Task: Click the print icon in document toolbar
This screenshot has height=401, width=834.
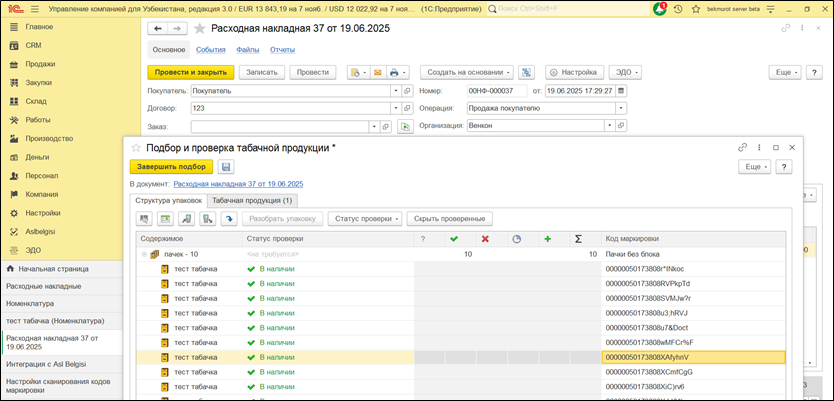Action: 395,72
